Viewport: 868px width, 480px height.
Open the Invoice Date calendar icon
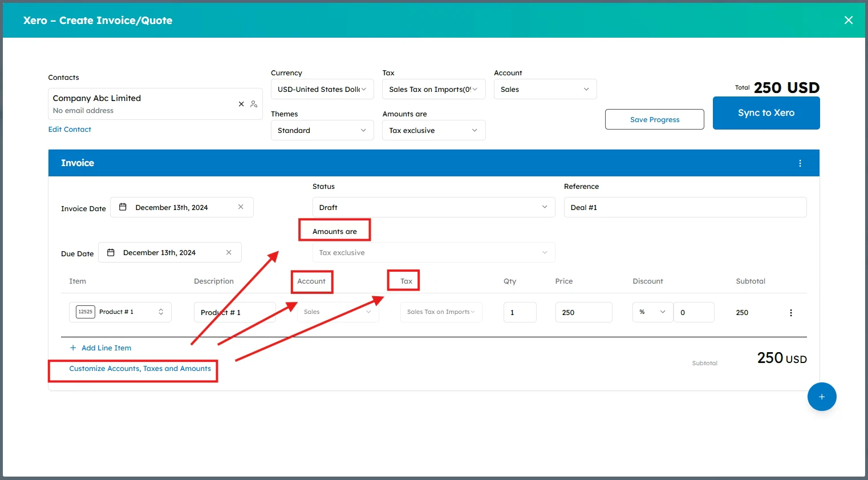(x=123, y=207)
